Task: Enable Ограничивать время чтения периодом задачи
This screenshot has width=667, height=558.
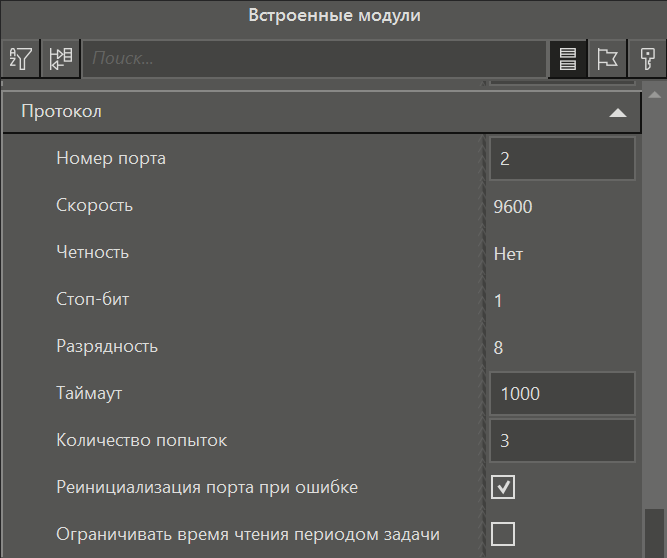Action: pyautogui.click(x=503, y=534)
